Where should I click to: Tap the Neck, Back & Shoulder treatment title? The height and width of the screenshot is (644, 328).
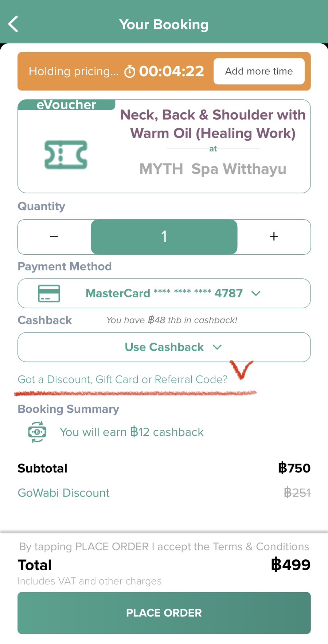pos(213,124)
